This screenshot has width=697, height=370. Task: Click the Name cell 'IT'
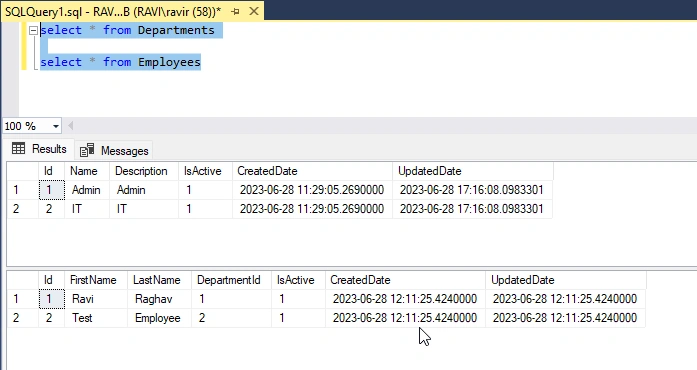87,209
